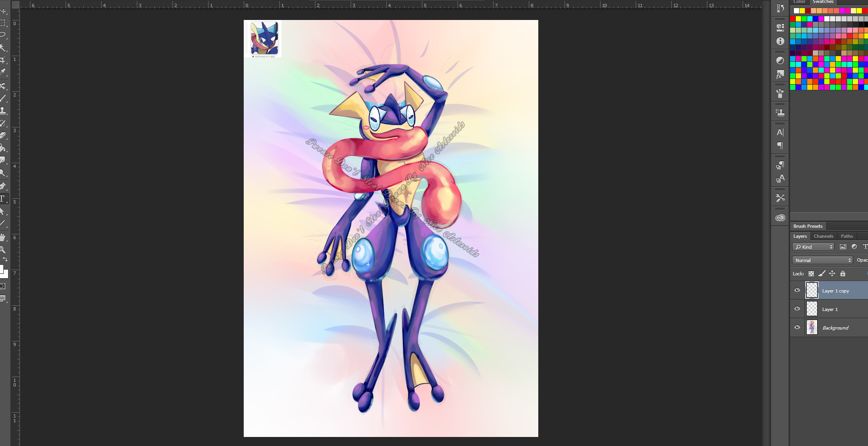Select the Paint Bucket tool
Image resolution: width=868 pixels, height=446 pixels.
click(x=3, y=148)
